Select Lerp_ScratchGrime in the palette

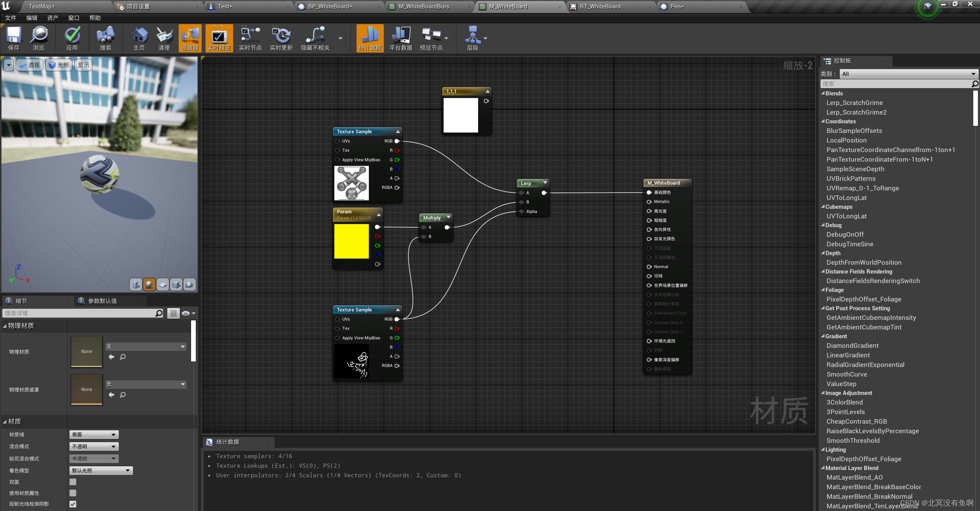[854, 103]
